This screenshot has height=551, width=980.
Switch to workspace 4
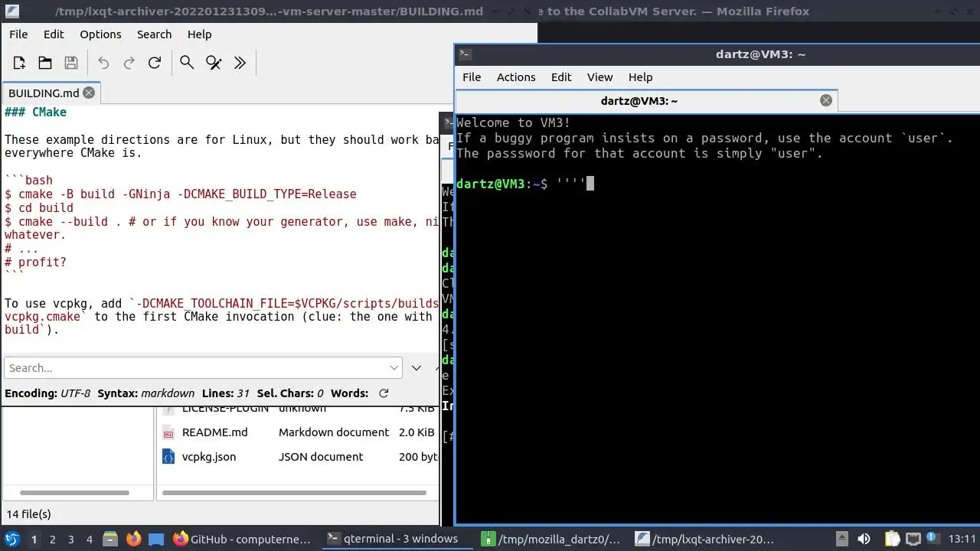coord(89,539)
